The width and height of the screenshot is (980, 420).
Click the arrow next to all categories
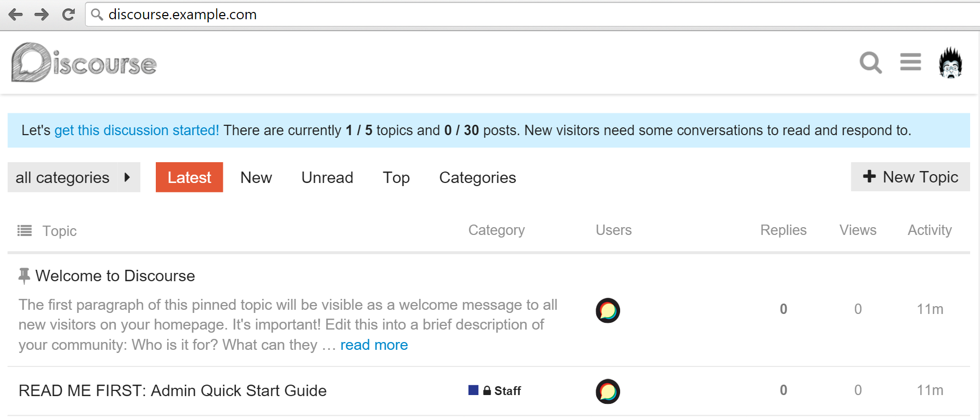coord(127,177)
